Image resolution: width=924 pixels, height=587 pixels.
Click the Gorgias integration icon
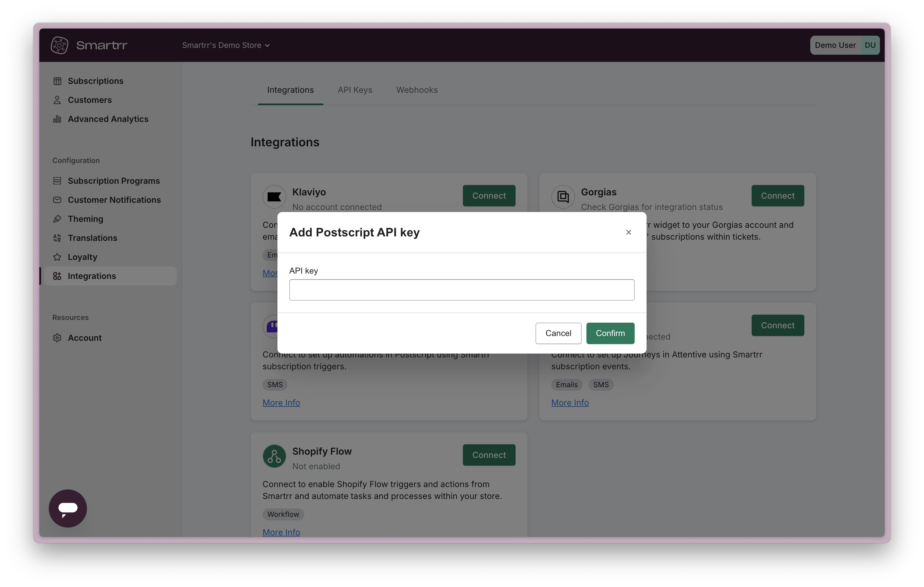coord(563,197)
